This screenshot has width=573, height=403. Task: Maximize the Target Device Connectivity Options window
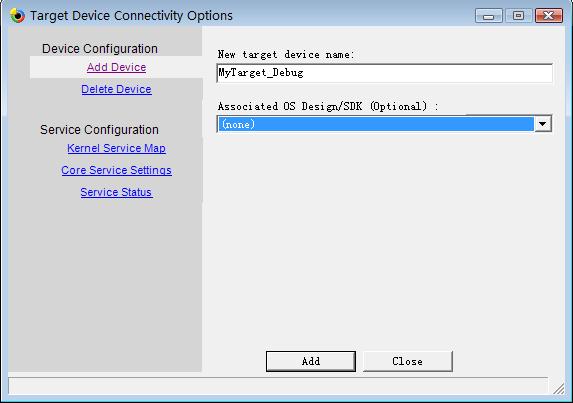point(519,16)
